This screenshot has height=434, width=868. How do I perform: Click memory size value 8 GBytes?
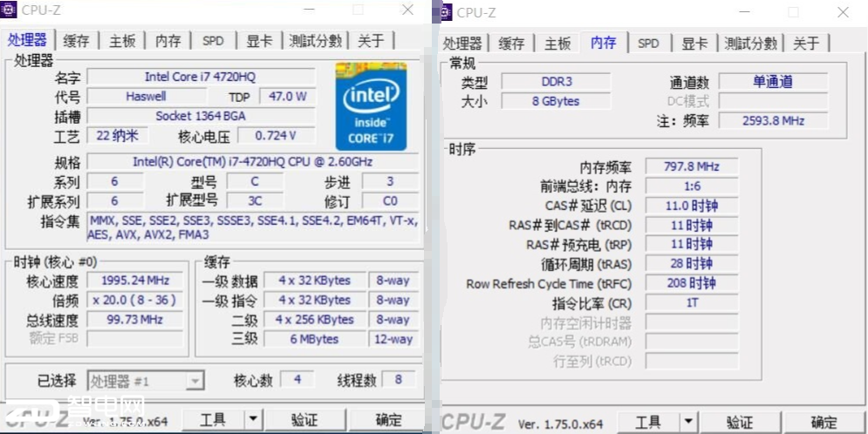[x=557, y=101]
